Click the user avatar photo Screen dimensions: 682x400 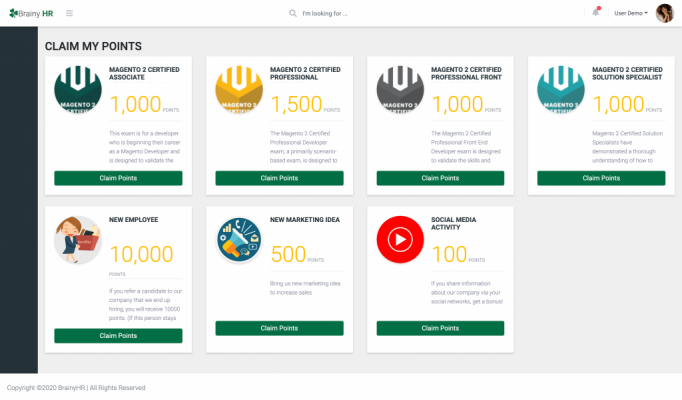[x=665, y=13]
